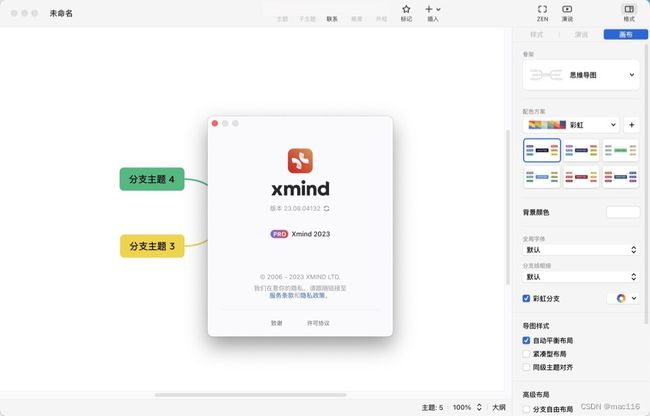Click the Xmind 2023 label
Screen dimensions: 650x416
(310, 234)
